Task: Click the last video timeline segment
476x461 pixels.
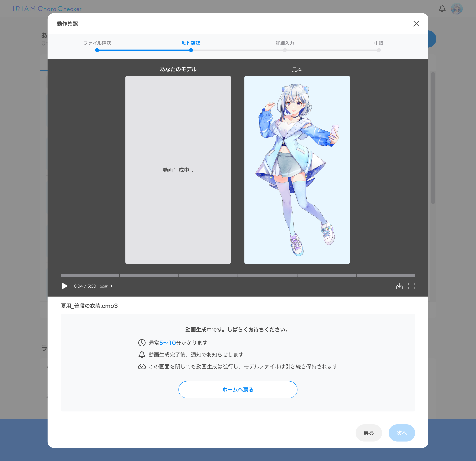Action: [x=386, y=275]
